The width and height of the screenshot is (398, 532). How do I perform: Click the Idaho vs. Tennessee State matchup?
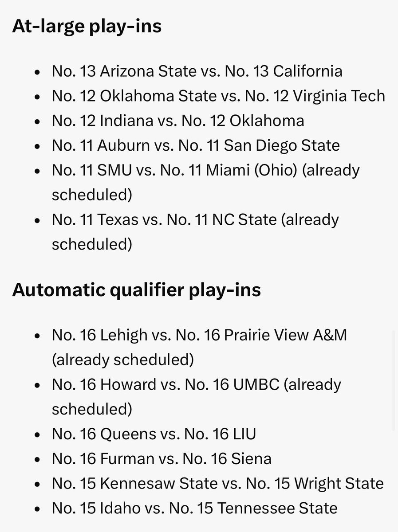[x=194, y=508]
